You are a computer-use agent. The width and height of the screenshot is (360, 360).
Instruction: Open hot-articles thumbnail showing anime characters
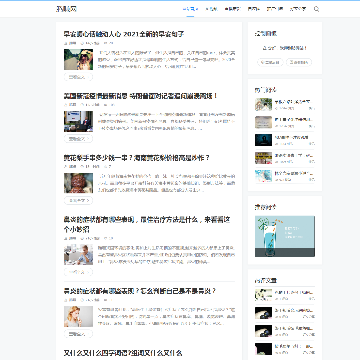coord(264,104)
